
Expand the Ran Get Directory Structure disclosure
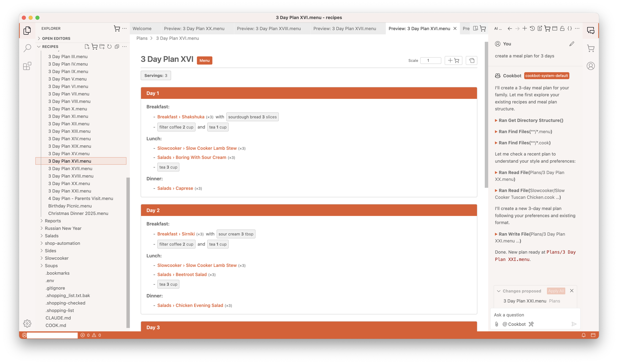[x=496, y=120]
